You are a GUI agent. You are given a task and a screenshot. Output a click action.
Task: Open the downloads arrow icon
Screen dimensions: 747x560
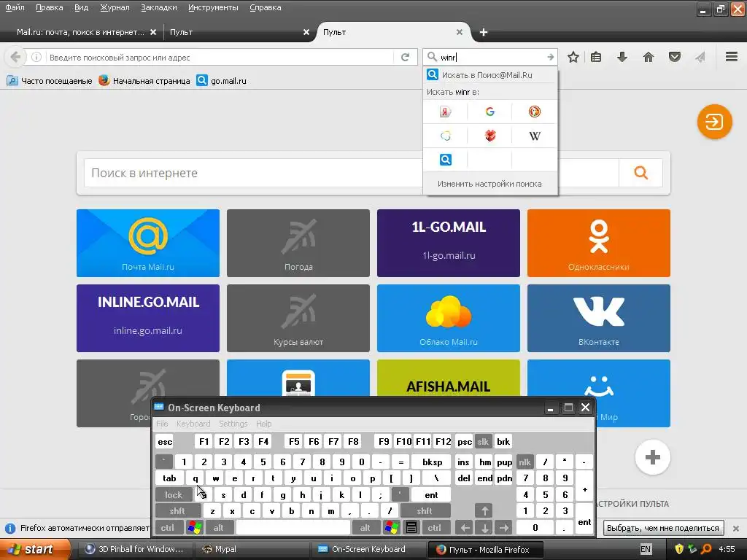(622, 57)
